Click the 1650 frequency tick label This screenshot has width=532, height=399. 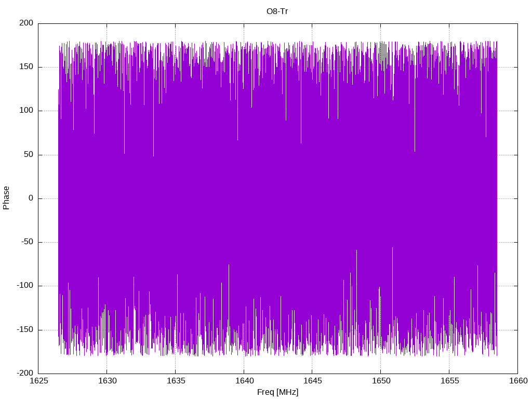(381, 381)
